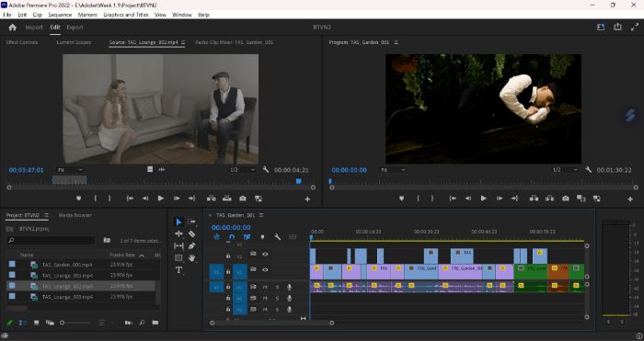644x341 pixels.
Task: Select the Razor tool in tools panel
Action: coord(191,233)
